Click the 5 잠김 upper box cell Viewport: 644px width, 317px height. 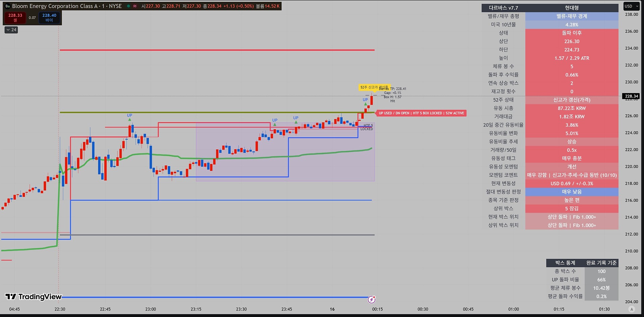coord(572,208)
